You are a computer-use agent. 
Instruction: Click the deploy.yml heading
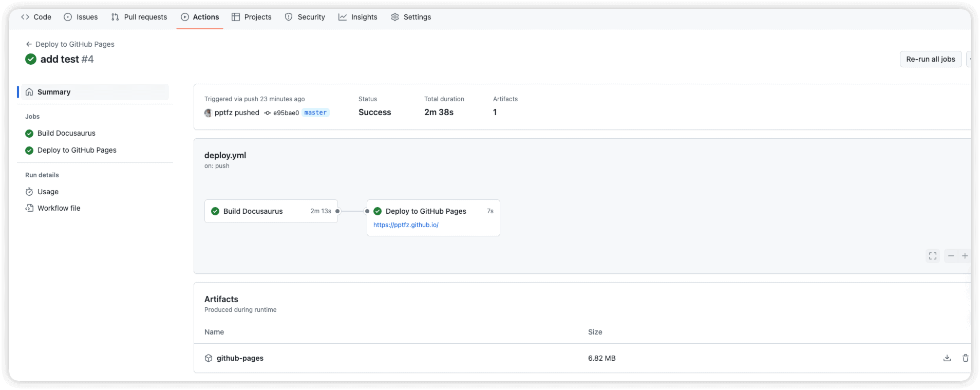point(225,155)
